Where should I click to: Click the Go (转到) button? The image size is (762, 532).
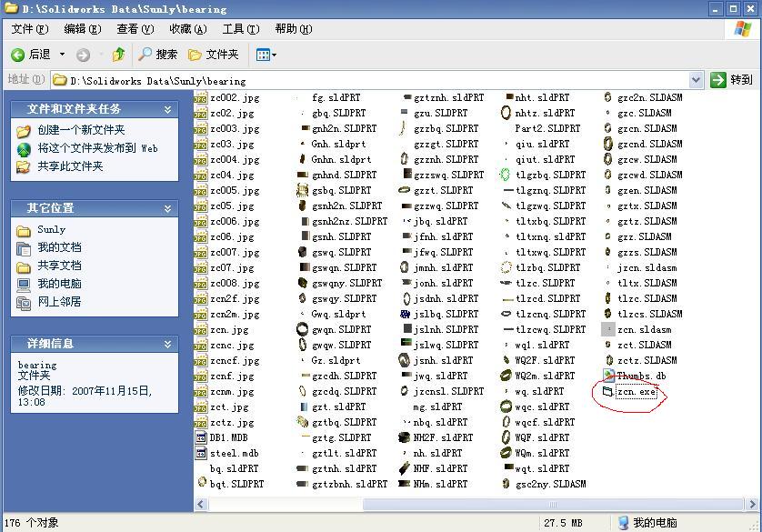point(731,80)
